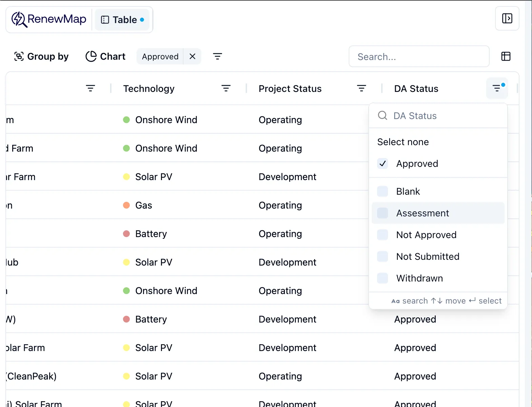Image resolution: width=532 pixels, height=407 pixels.
Task: Remove the Approved filter chip
Action: click(x=192, y=56)
